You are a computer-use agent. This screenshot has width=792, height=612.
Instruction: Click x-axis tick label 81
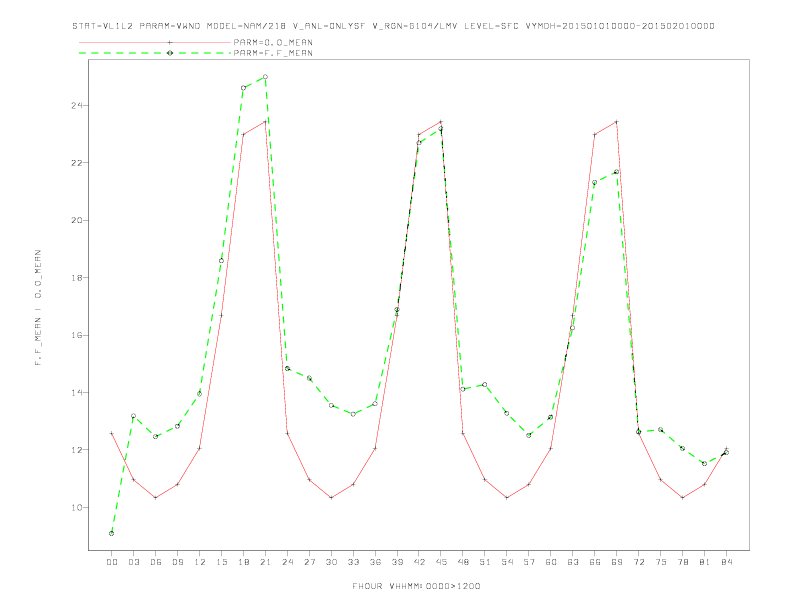pos(705,562)
